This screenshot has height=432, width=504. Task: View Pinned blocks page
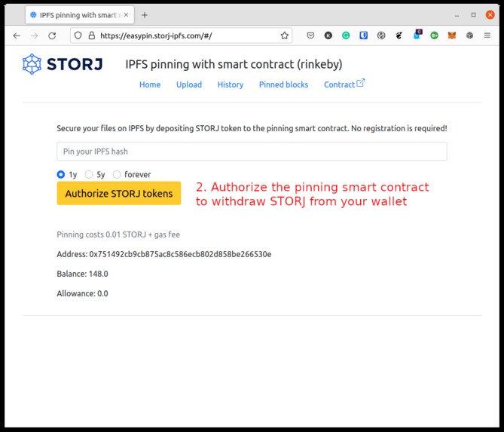[283, 84]
